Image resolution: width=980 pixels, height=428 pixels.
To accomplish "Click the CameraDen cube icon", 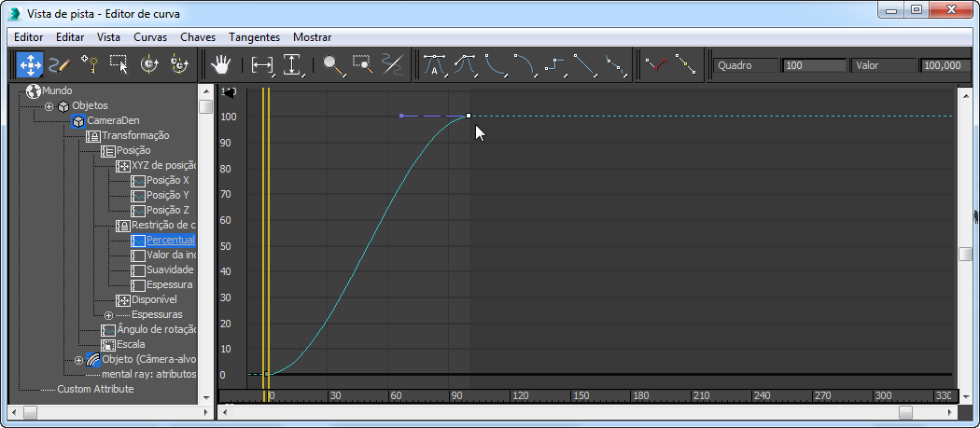I will pos(78,120).
